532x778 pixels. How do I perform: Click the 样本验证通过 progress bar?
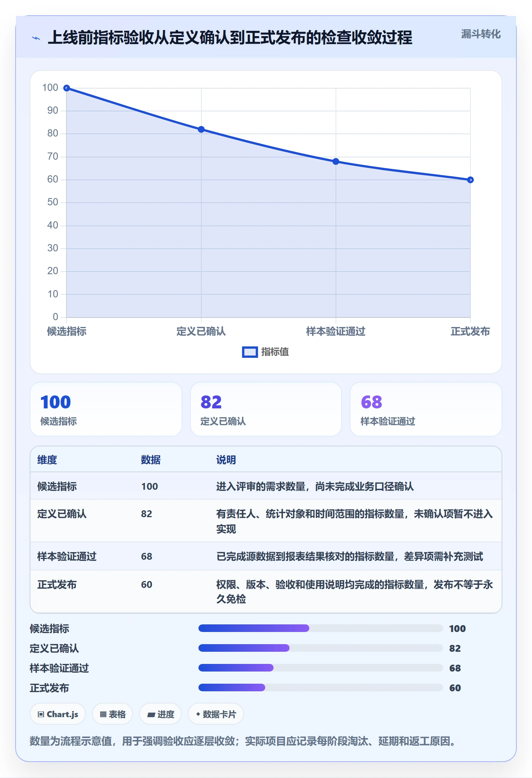(x=321, y=668)
